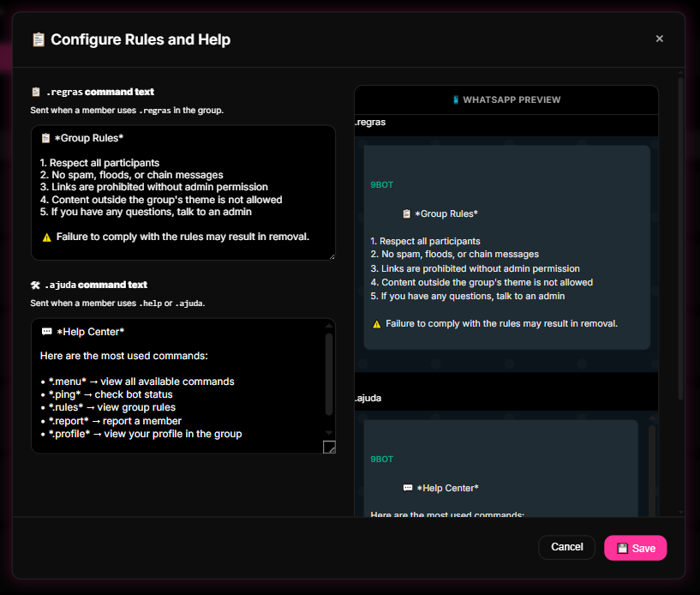Click the 9BOT sender name in the .ajuda preview

[381, 460]
